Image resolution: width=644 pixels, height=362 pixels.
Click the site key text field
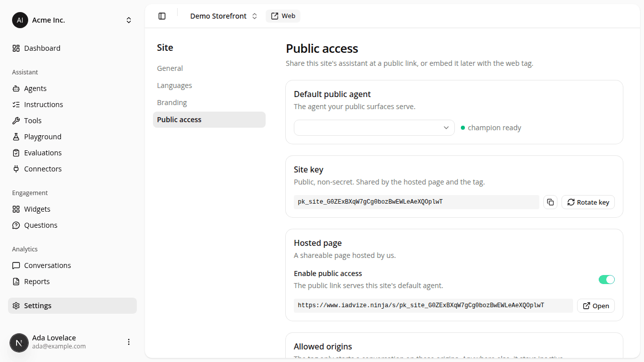tap(417, 202)
